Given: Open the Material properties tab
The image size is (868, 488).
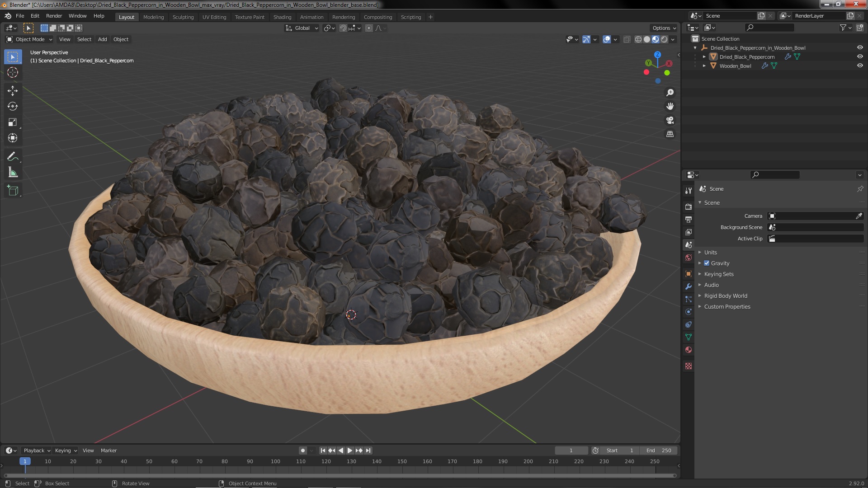Looking at the screenshot, I should pyautogui.click(x=688, y=350).
